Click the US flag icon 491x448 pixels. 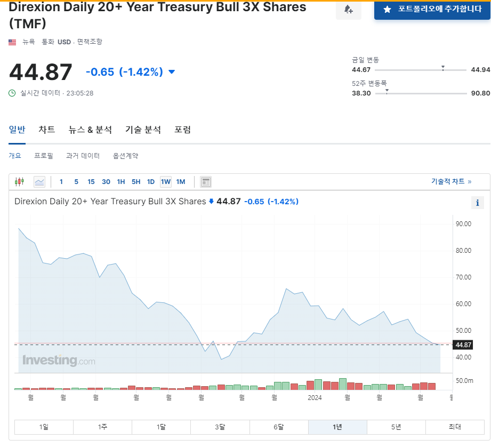pos(12,42)
